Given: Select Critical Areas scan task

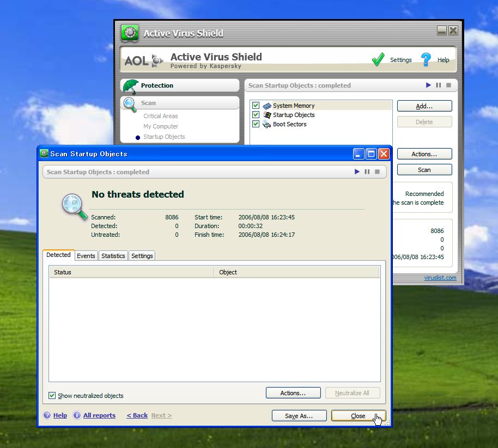Looking at the screenshot, I should [160, 116].
